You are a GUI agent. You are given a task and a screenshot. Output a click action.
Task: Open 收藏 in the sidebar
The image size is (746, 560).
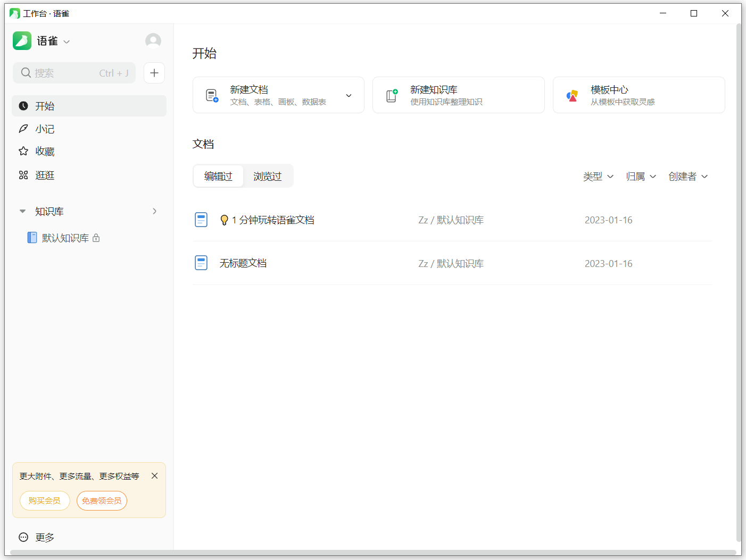tap(89, 152)
